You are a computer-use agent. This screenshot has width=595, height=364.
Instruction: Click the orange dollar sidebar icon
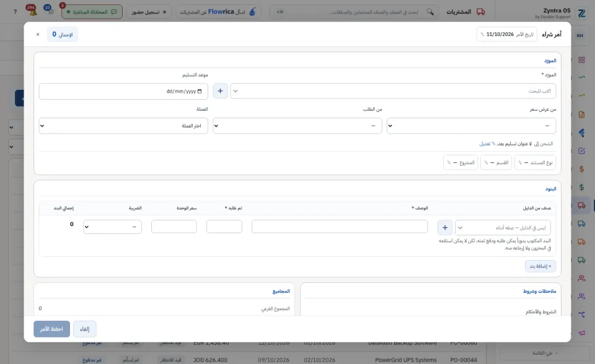tap(581, 169)
